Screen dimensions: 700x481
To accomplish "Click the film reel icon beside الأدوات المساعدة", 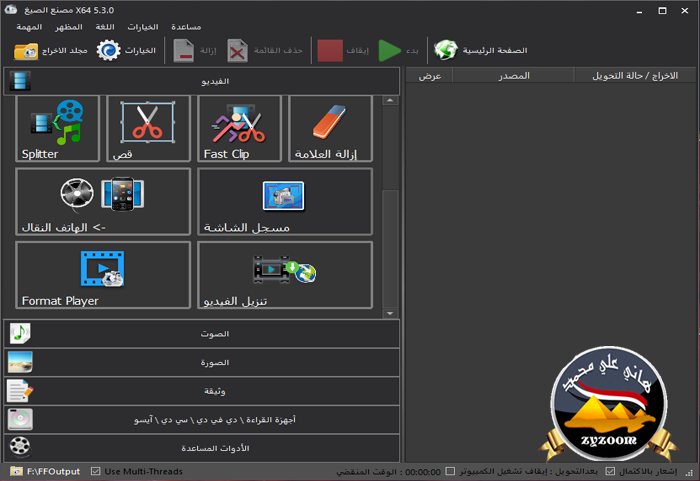I will pyautogui.click(x=20, y=447).
